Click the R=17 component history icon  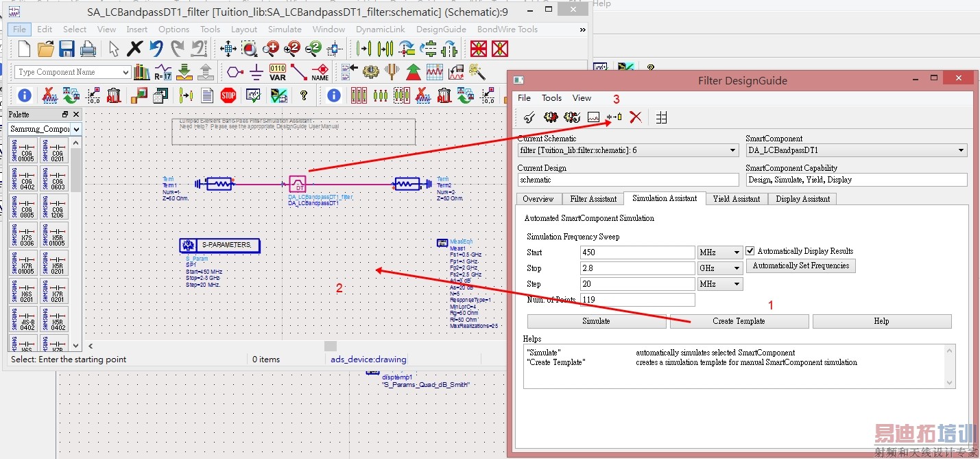pos(163,72)
